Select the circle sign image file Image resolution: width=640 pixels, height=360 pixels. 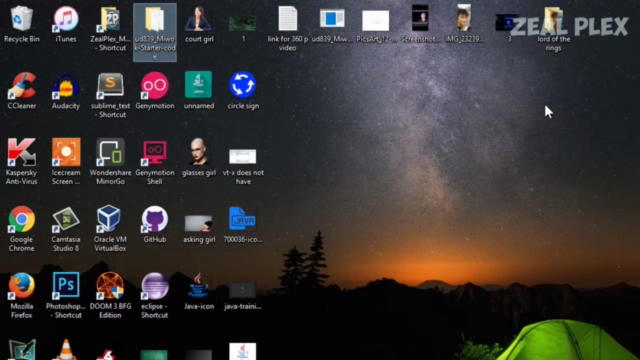tap(242, 84)
